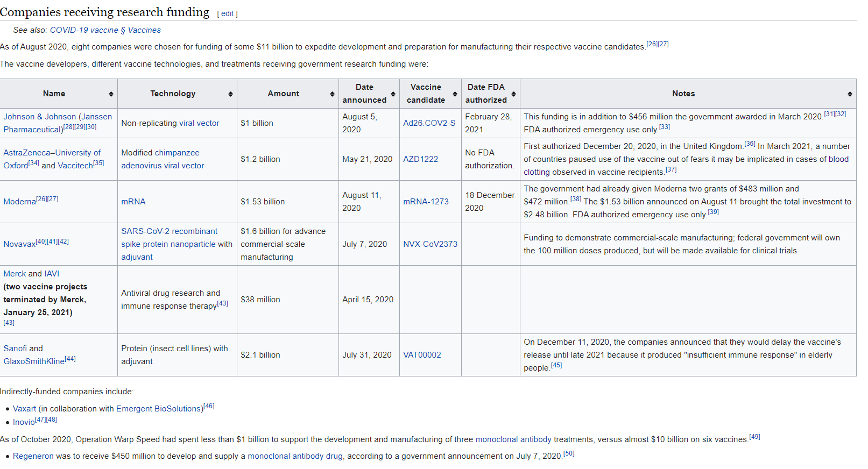Open the mRNA-1273 candidate page
The image size is (868, 469).
coord(426,202)
